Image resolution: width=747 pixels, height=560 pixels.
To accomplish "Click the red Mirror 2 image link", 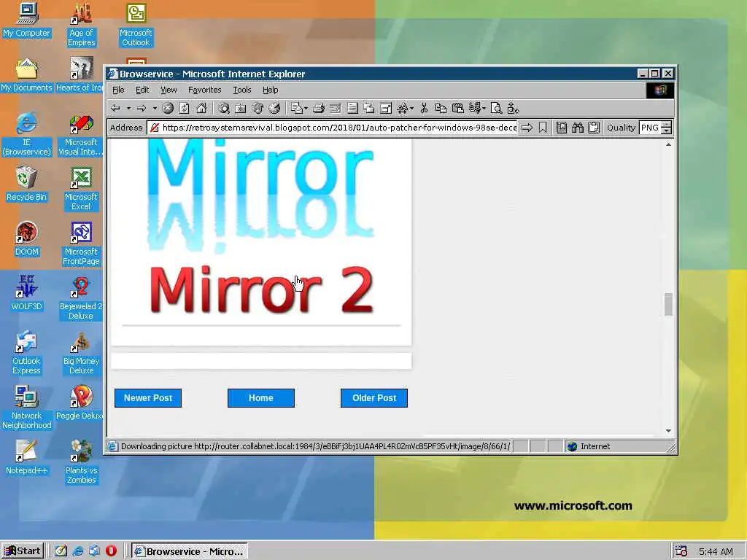I will point(260,289).
